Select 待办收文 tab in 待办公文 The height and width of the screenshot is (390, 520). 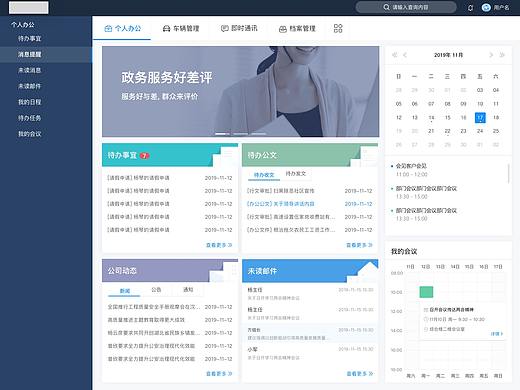264,175
